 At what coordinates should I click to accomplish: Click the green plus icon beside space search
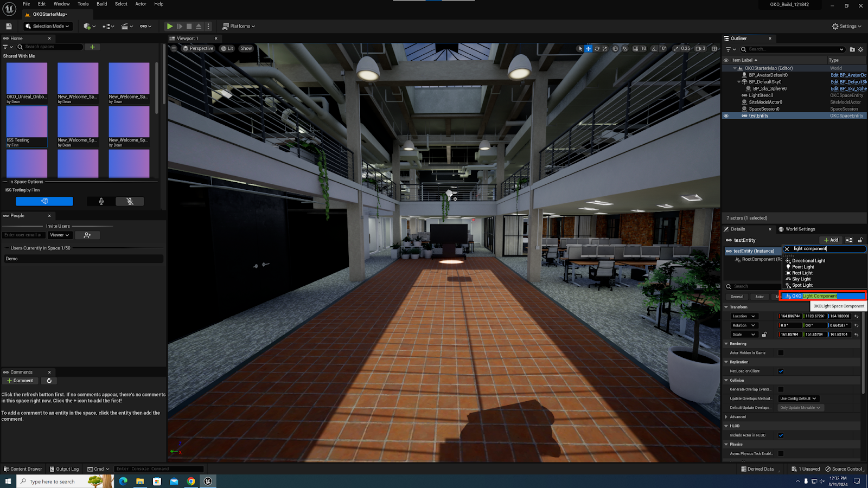click(x=92, y=47)
